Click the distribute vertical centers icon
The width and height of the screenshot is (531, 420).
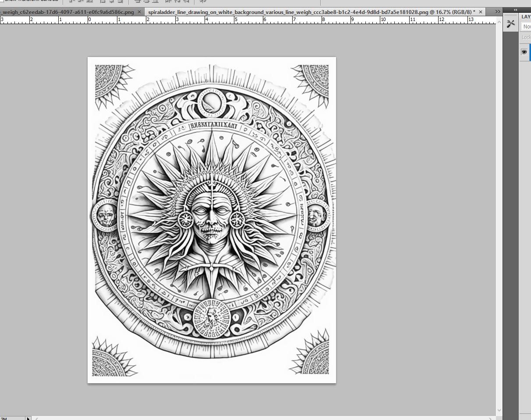(x=147, y=2)
